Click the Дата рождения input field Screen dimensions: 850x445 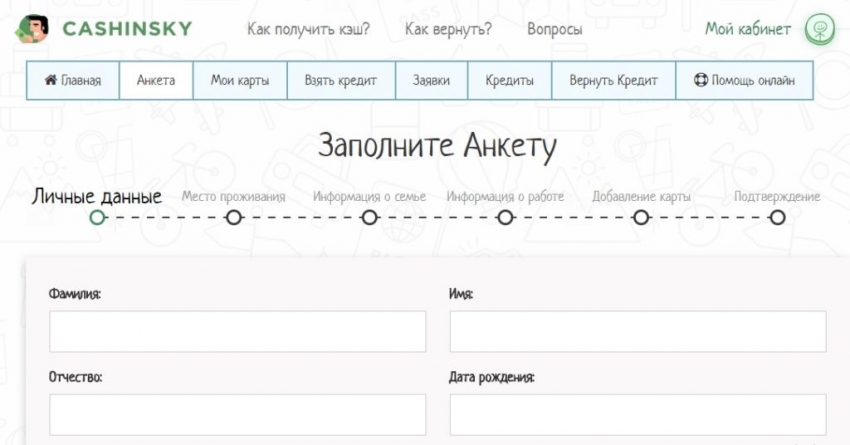coord(638,414)
